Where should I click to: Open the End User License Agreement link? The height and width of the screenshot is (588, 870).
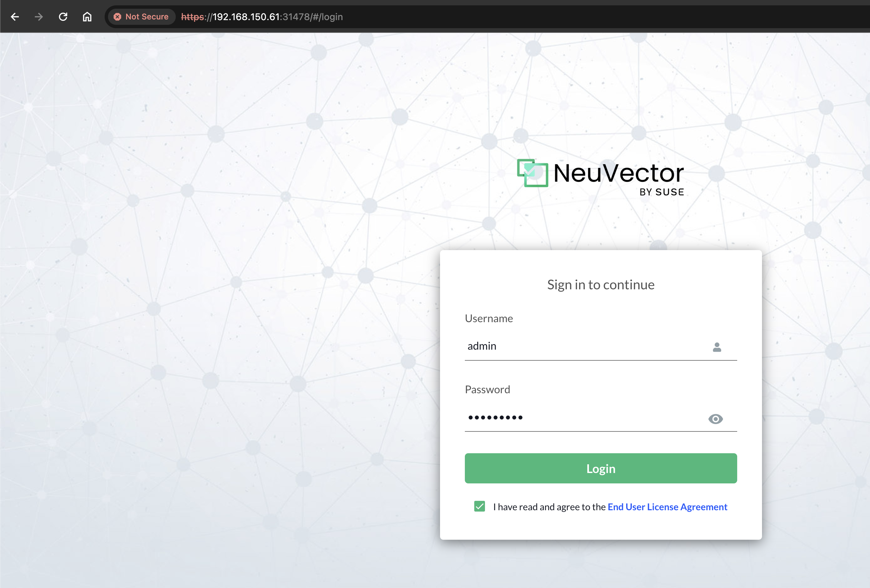667,507
